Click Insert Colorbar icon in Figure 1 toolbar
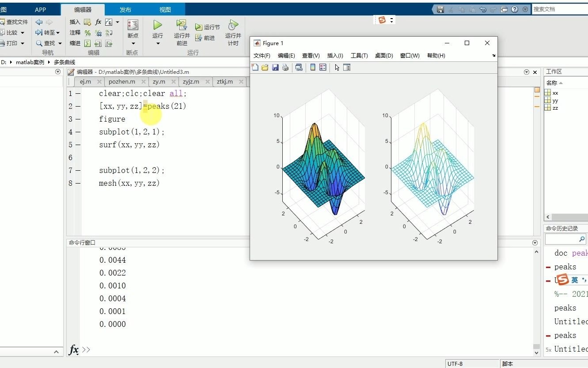588x368 pixels. (x=313, y=67)
